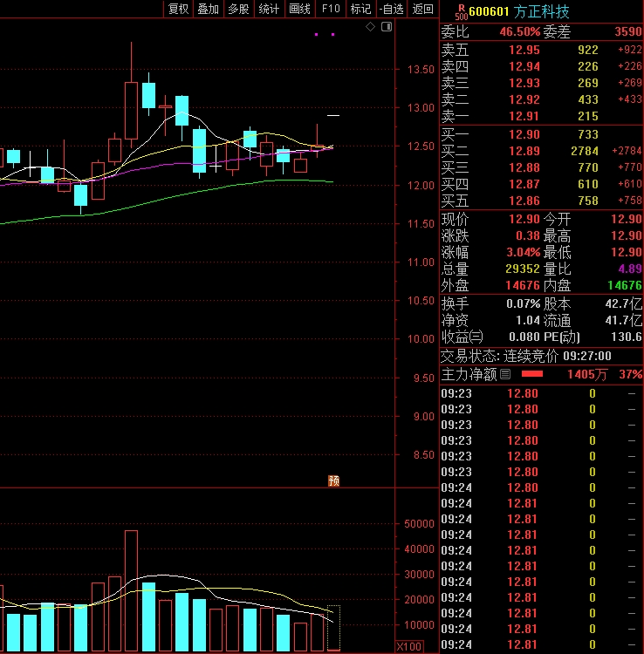Click the 预 forecast marker on the chart
Viewport: 644px width, 654px height.
tap(333, 480)
